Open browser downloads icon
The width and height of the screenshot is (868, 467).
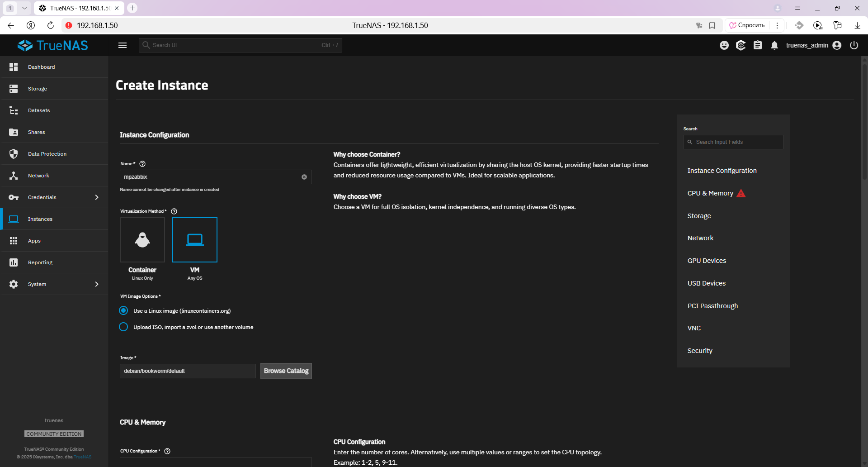pyautogui.click(x=857, y=25)
